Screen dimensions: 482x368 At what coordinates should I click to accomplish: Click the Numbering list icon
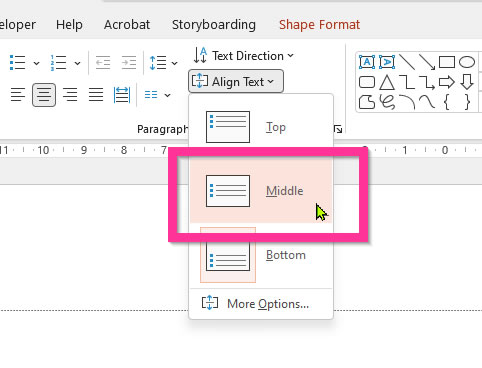pos(58,62)
